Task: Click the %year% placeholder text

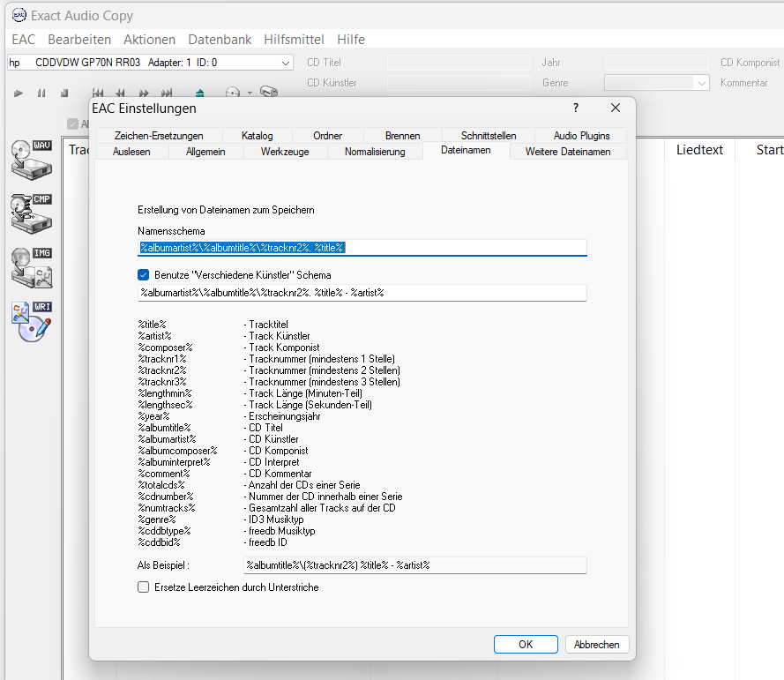Action: click(x=154, y=416)
